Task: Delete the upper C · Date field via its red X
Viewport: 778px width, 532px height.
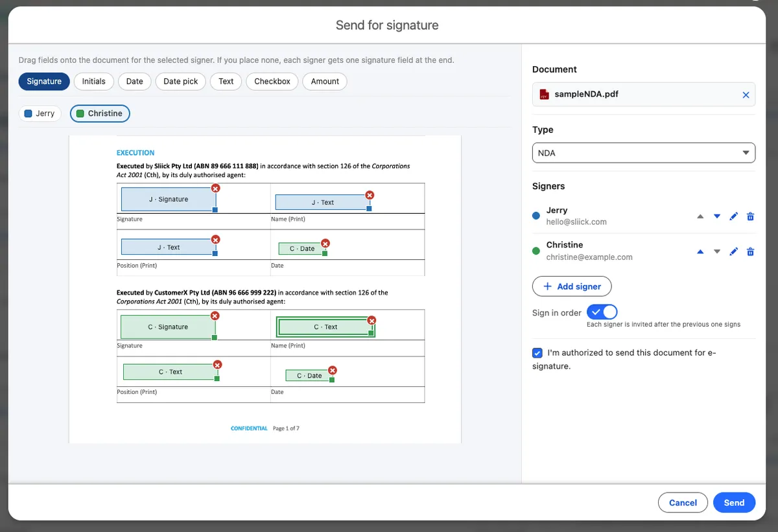Action: tap(325, 244)
